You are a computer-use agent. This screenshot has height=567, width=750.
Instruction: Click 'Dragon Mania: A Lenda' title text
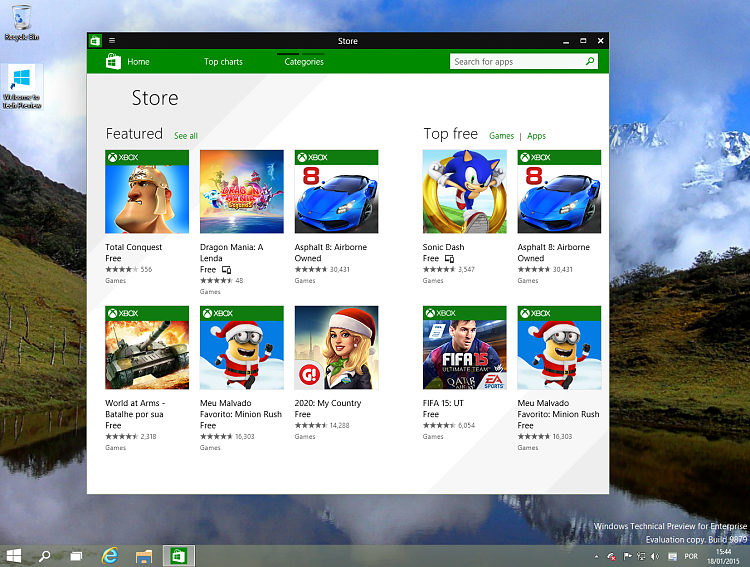[x=232, y=253]
